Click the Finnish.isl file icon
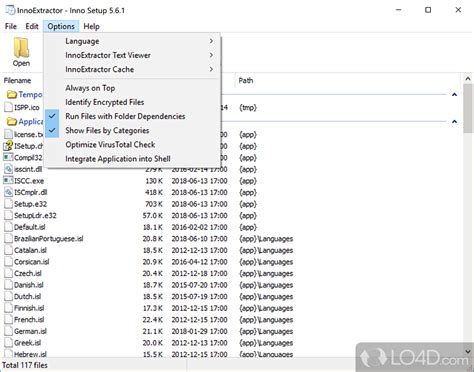 (x=8, y=308)
